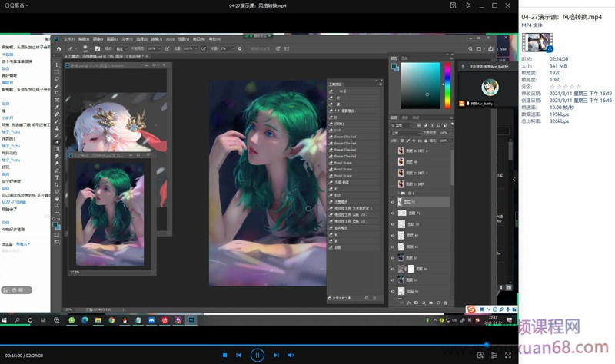Expand the layer group 组 1

399,192
